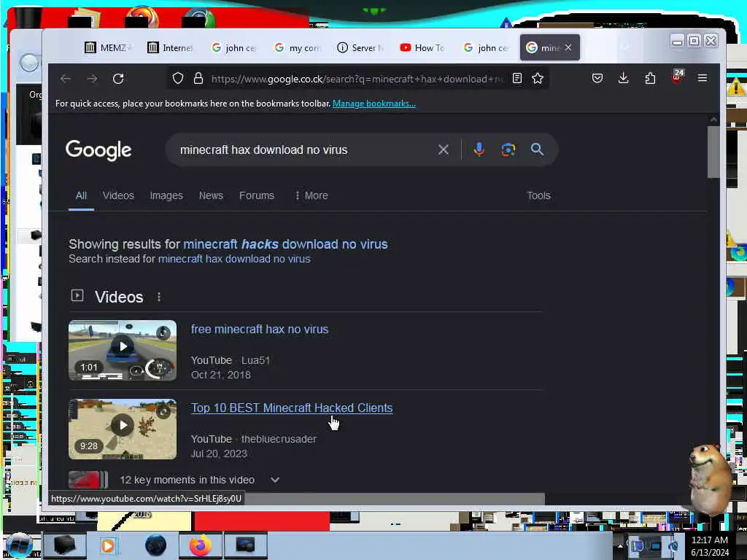Open 'minecraft hacks download no virus' link
This screenshot has height=560, width=747.
pos(285,244)
